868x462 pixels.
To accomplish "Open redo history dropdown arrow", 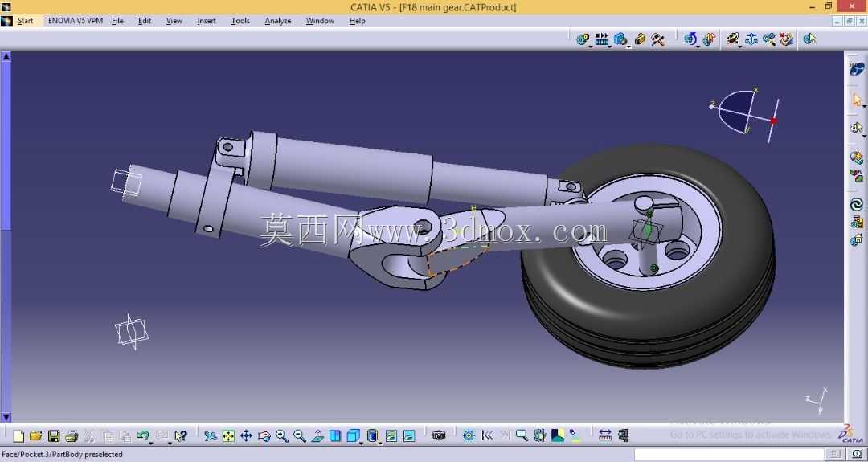I will click(170, 444).
